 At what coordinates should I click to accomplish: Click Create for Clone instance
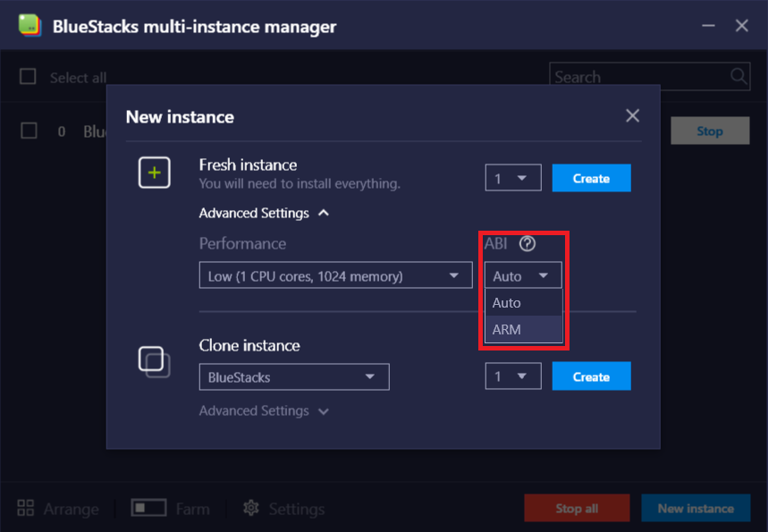[x=591, y=376]
